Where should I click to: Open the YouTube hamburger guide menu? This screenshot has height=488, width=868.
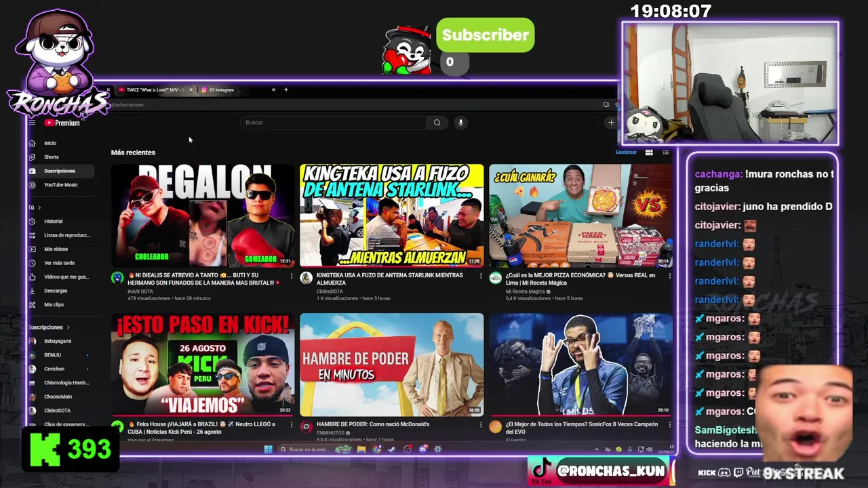pyautogui.click(x=32, y=123)
